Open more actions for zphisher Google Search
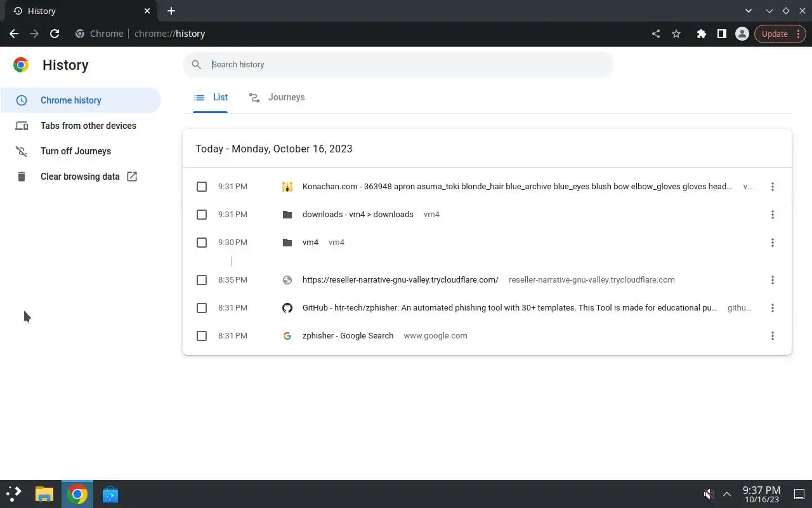Image resolution: width=812 pixels, height=508 pixels. click(x=772, y=336)
